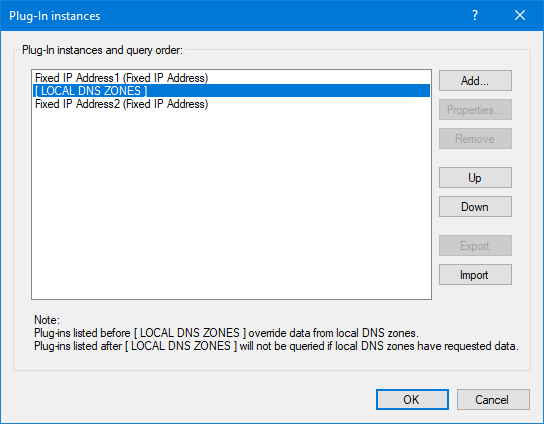This screenshot has width=544, height=424.
Task: Click the question mark help icon
Action: click(475, 15)
